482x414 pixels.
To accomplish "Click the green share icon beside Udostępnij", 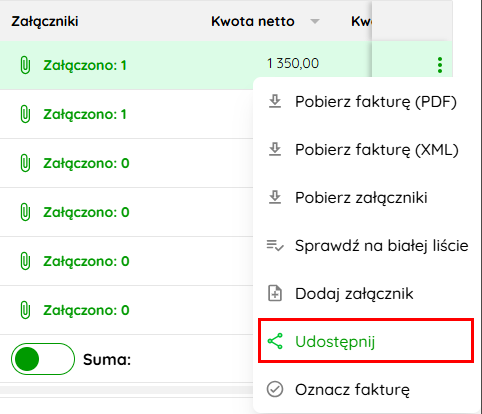I will [275, 341].
